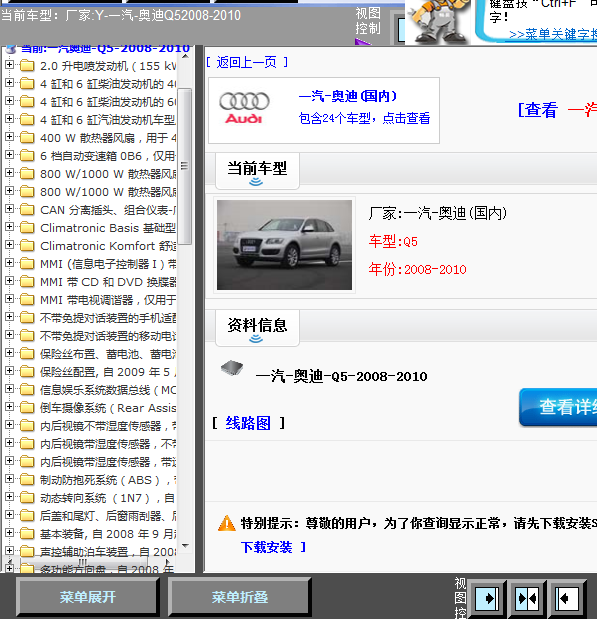Viewport: 597px width, 619px height.
Task: Click the view control left-arrow icon
Action: click(x=567, y=598)
